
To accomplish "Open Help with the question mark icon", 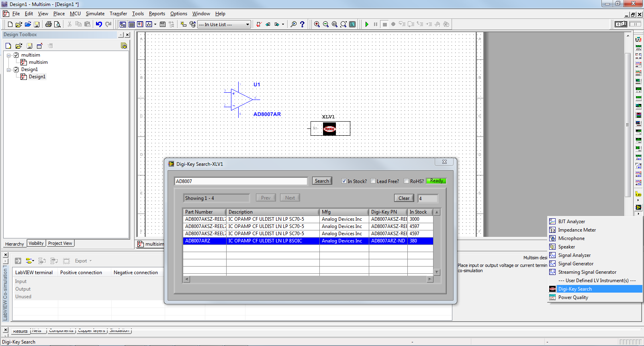I will 302,24.
